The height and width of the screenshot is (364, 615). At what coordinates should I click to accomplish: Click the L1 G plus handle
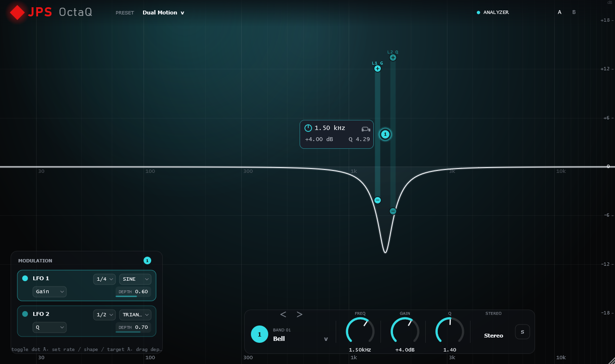378,68
